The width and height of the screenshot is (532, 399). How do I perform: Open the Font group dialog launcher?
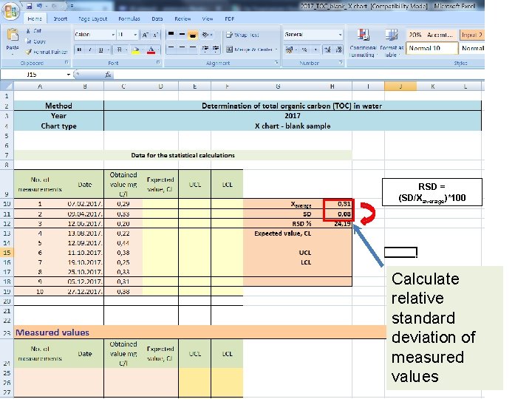click(x=158, y=62)
